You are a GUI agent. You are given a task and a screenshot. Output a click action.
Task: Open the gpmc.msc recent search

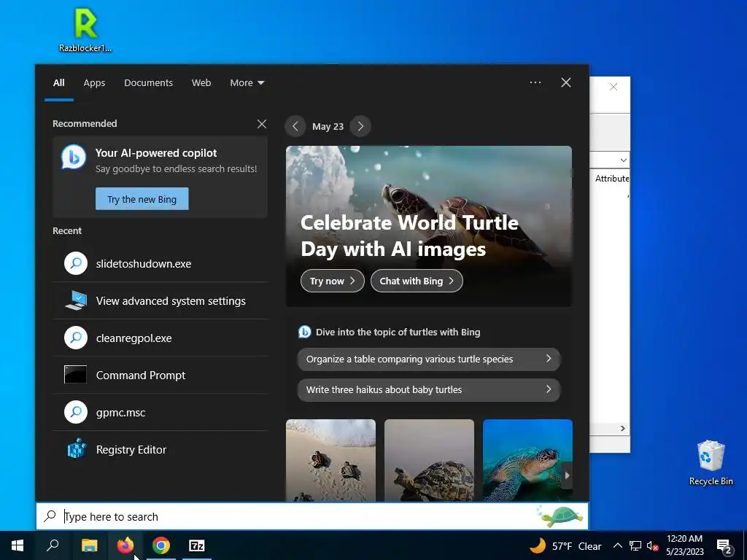tap(160, 412)
